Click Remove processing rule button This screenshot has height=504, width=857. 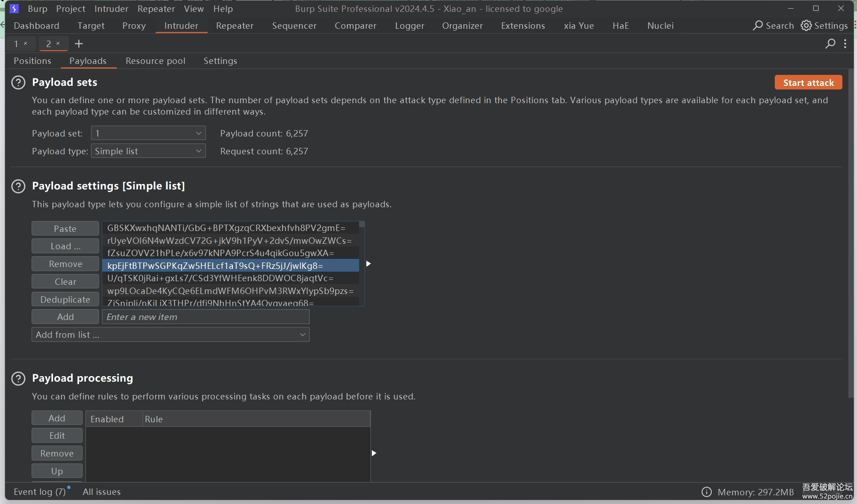(x=57, y=453)
